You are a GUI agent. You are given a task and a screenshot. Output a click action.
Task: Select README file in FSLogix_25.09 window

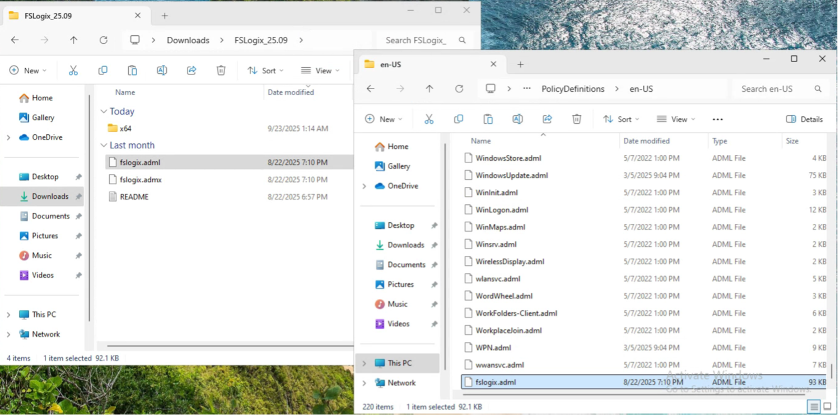click(x=134, y=197)
